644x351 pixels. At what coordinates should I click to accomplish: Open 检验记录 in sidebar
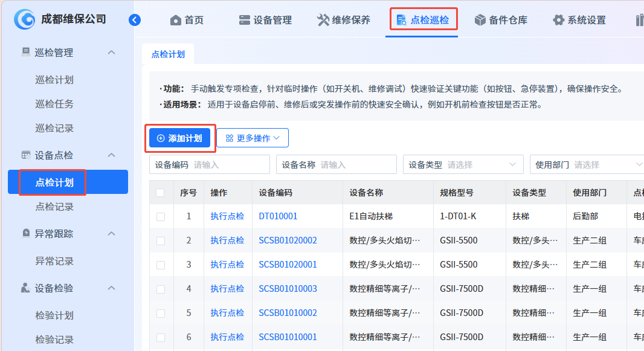tap(54, 340)
